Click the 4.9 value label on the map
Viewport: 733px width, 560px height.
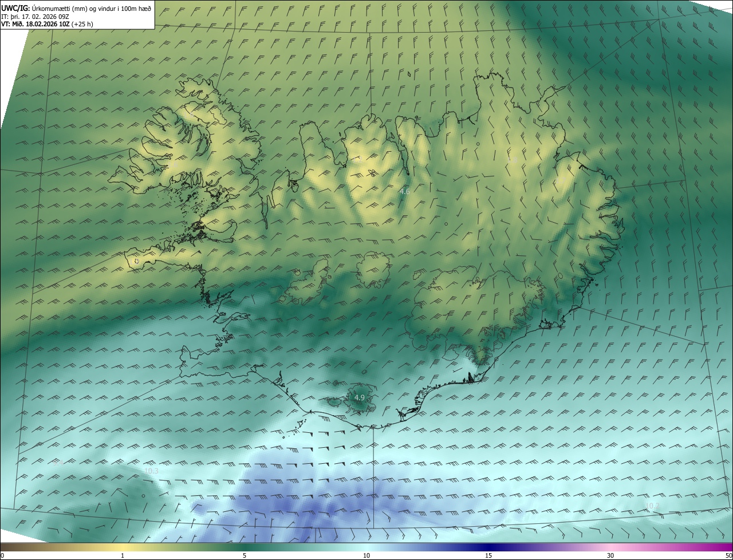tap(359, 397)
